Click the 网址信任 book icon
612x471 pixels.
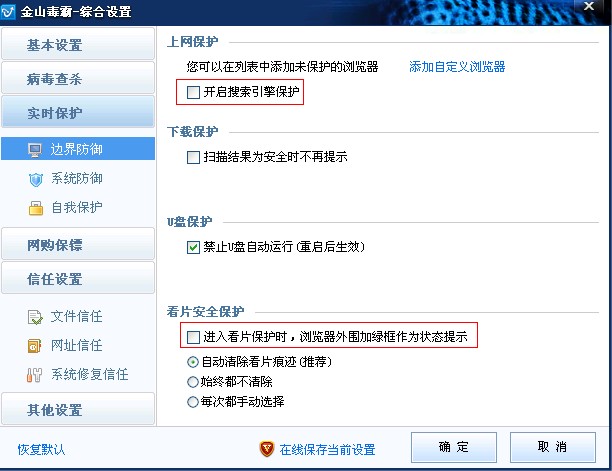pyautogui.click(x=35, y=346)
